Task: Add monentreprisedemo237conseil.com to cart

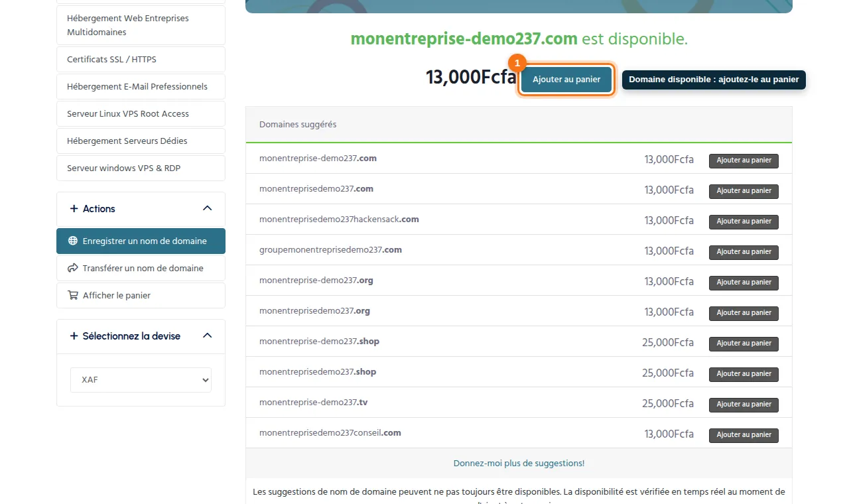Action: 744,435
